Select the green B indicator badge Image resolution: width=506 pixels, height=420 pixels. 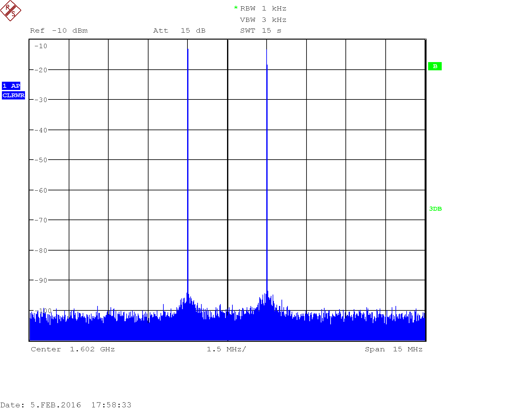pos(435,66)
